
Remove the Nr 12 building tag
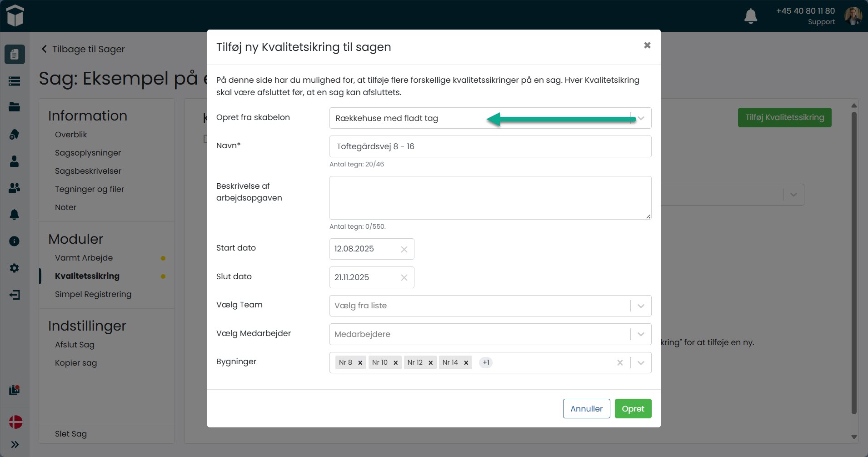(430, 363)
